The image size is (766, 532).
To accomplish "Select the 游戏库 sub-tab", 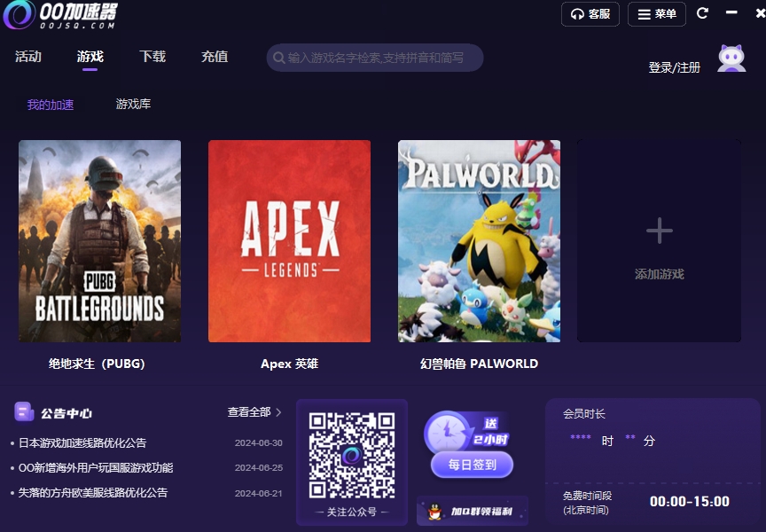I will [x=133, y=104].
